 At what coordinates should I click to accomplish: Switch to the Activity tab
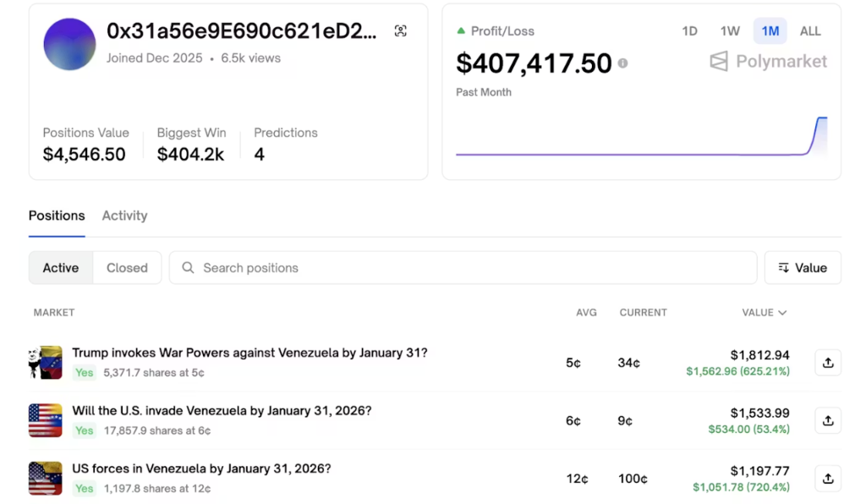(x=124, y=216)
